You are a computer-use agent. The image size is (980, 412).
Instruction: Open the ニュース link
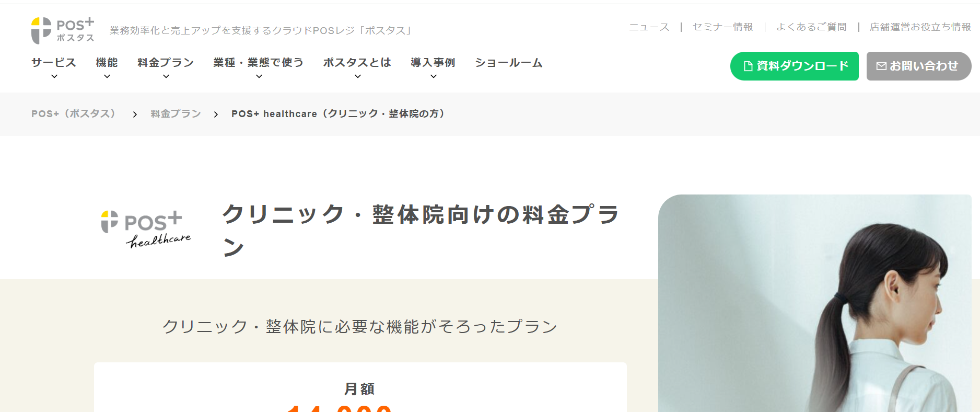pyautogui.click(x=649, y=27)
